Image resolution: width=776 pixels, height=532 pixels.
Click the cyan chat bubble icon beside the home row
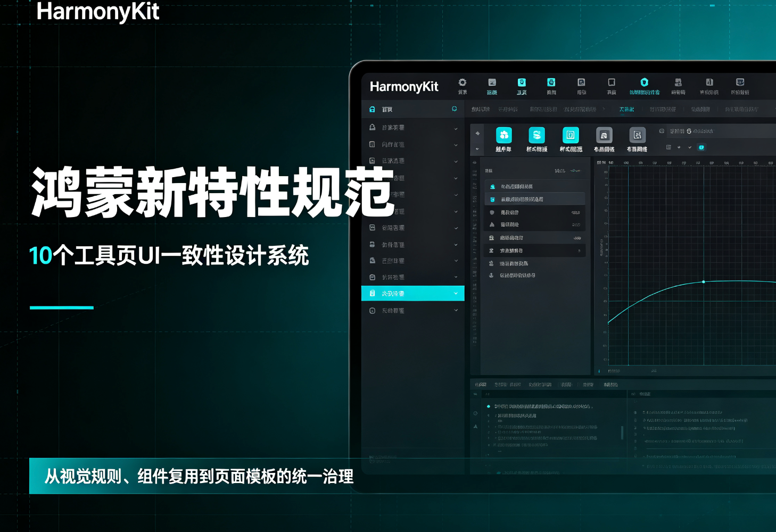455,109
